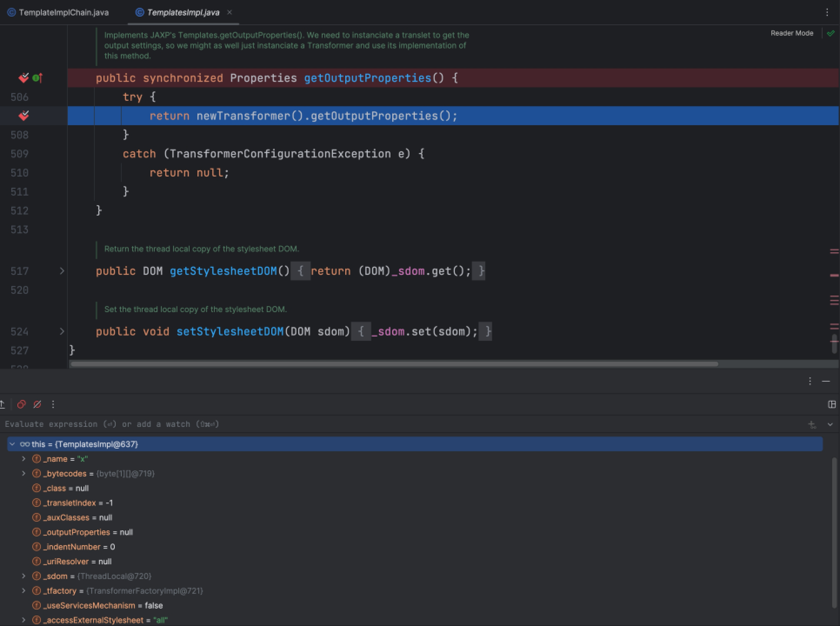Select the _indentNumber = 0 variable

pyautogui.click(x=73, y=547)
